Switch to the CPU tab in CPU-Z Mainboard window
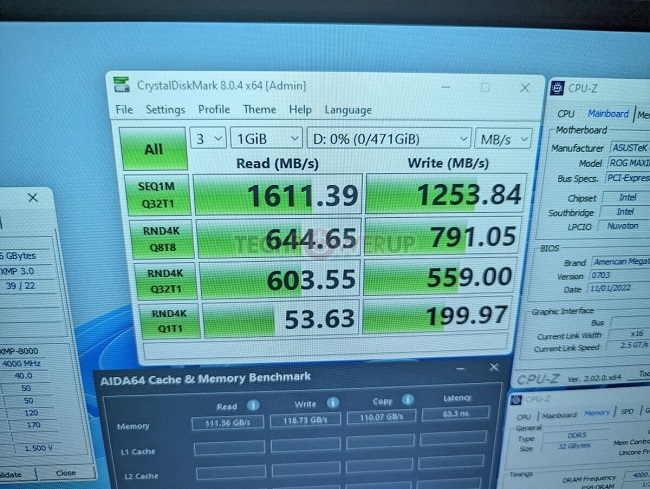 [x=565, y=114]
